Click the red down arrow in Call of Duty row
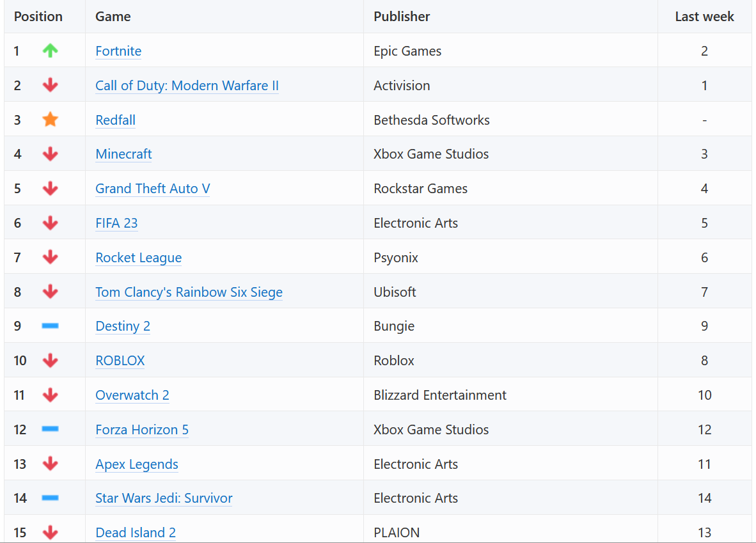The width and height of the screenshot is (756, 543). 50,85
